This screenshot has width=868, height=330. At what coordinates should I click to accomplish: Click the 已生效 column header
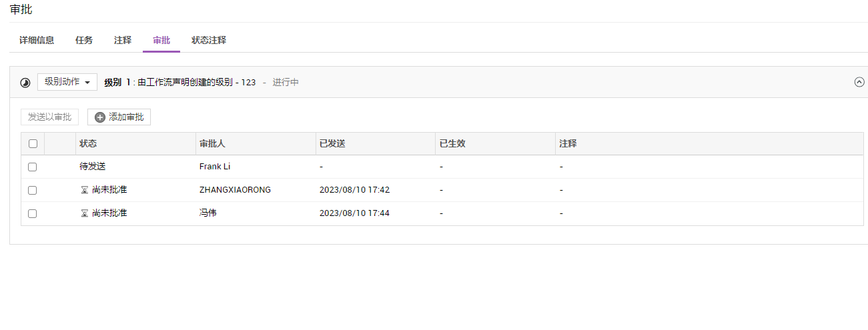click(x=452, y=144)
